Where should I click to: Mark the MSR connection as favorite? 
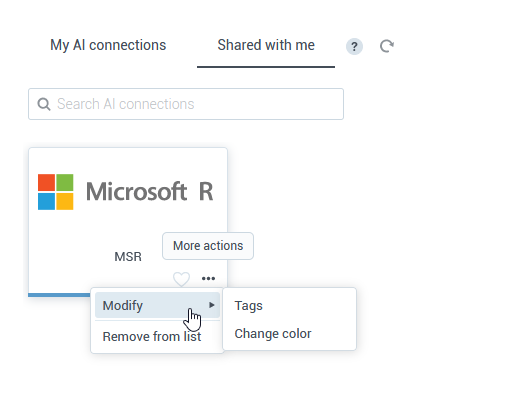tap(181, 279)
